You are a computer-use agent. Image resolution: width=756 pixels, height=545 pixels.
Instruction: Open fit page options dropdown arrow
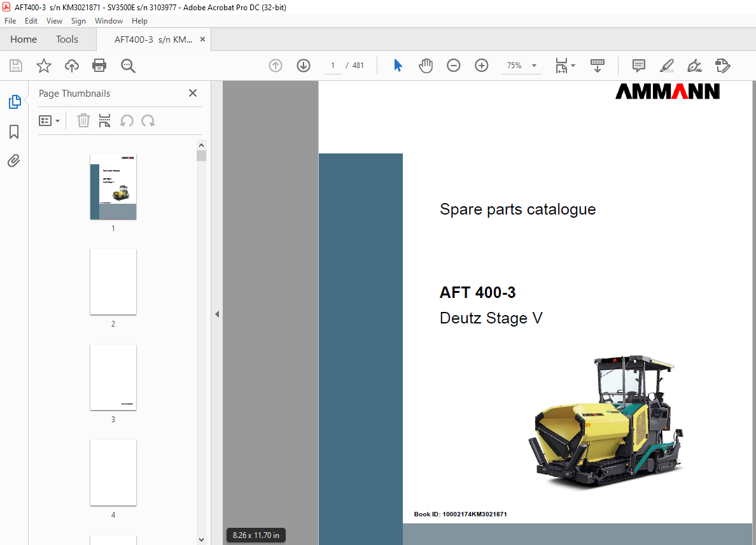573,66
